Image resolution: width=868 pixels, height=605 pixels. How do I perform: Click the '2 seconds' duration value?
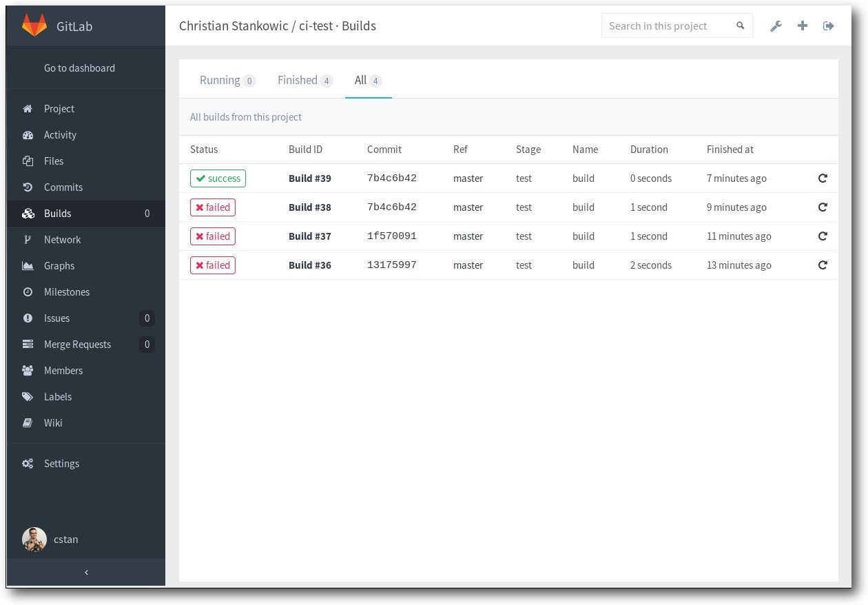point(651,265)
